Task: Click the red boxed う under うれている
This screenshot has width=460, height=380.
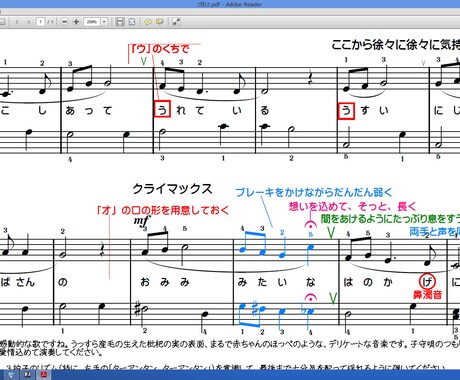Action: (x=162, y=109)
